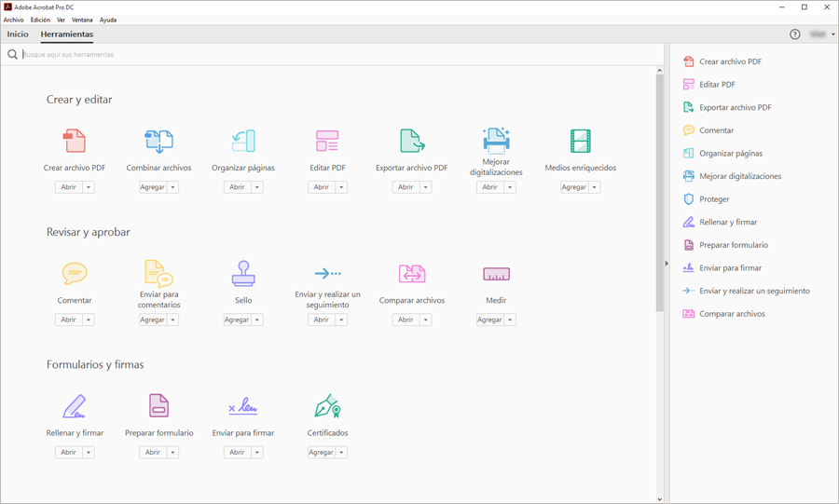Click Abrir button under Comentar tool
The width and height of the screenshot is (839, 504).
[68, 320]
